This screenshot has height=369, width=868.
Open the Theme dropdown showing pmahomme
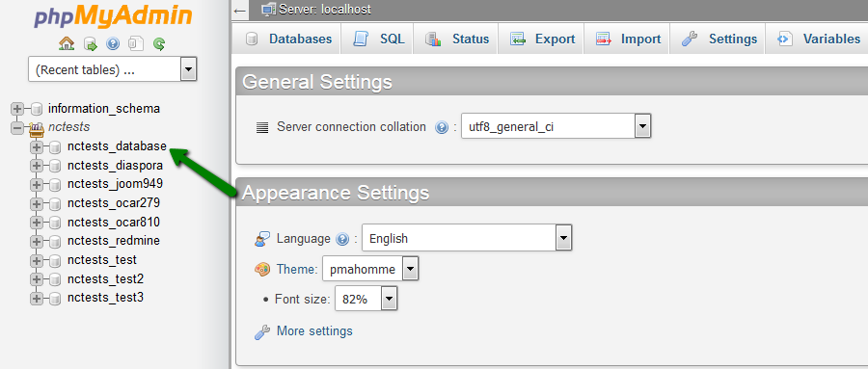click(370, 270)
